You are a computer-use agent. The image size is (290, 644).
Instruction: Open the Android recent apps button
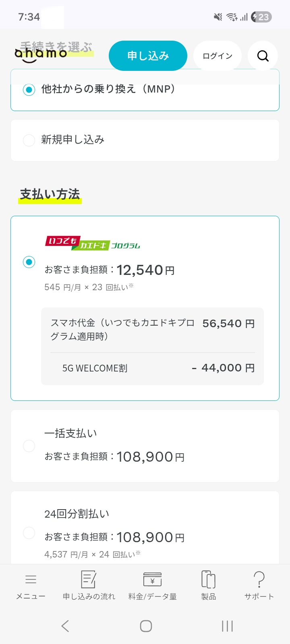point(227,626)
